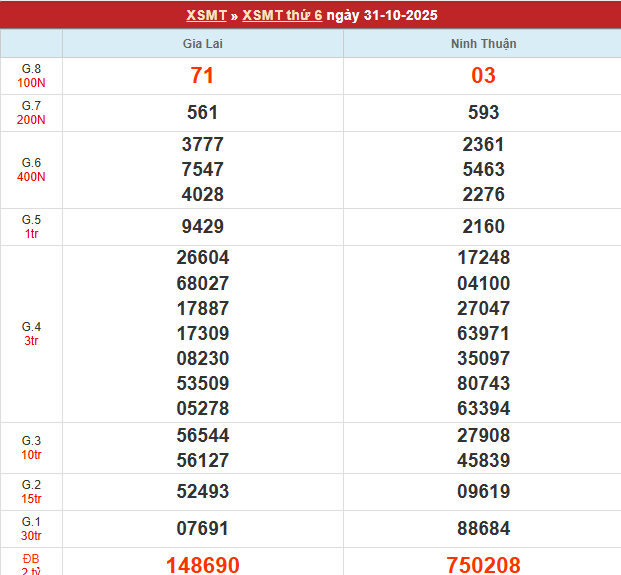Select Ninh Thuận G.4 number 80743
The width and height of the screenshot is (621, 575).
click(483, 383)
